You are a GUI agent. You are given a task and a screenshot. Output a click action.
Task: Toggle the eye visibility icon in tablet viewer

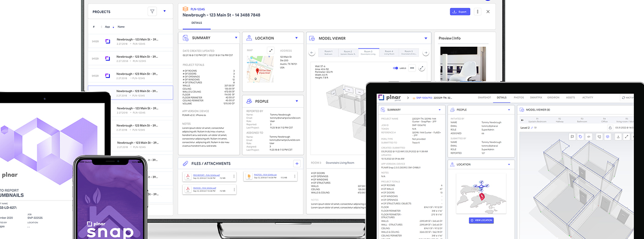(x=588, y=137)
